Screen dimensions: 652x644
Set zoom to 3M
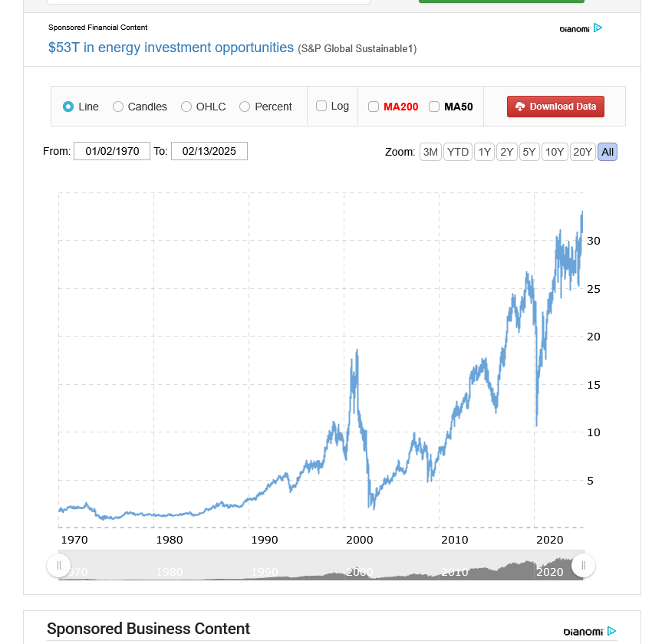click(430, 152)
